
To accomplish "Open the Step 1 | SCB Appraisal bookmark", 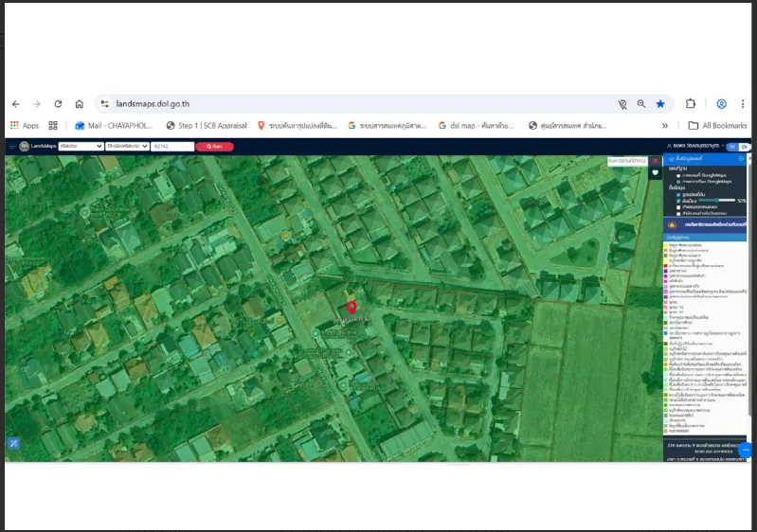I will (207, 125).
